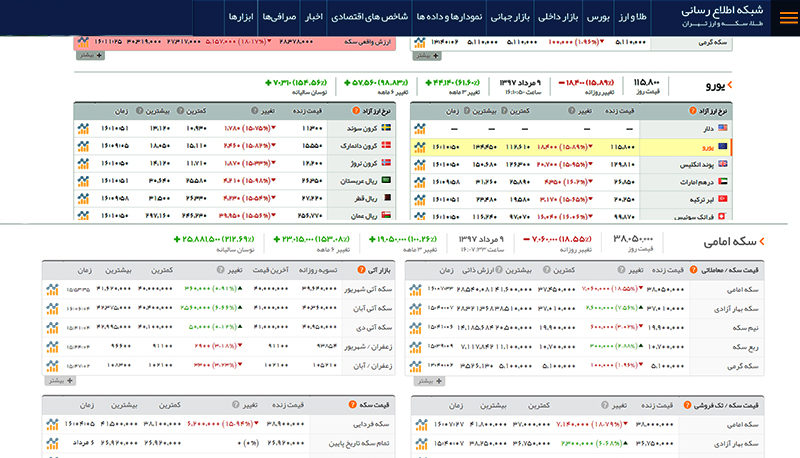Viewport: 800px width, 458px height.
Task: Open chart icon for سکه فردایی row
Action: [x=52, y=424]
